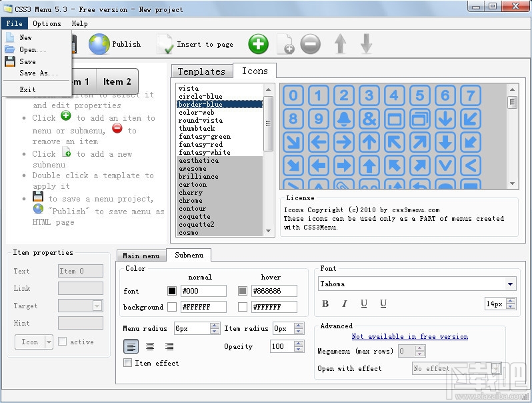Image resolution: width=532 pixels, height=403 pixels.
Task: Pick the number 4 icon in gallery
Action: pyautogui.click(x=394, y=95)
